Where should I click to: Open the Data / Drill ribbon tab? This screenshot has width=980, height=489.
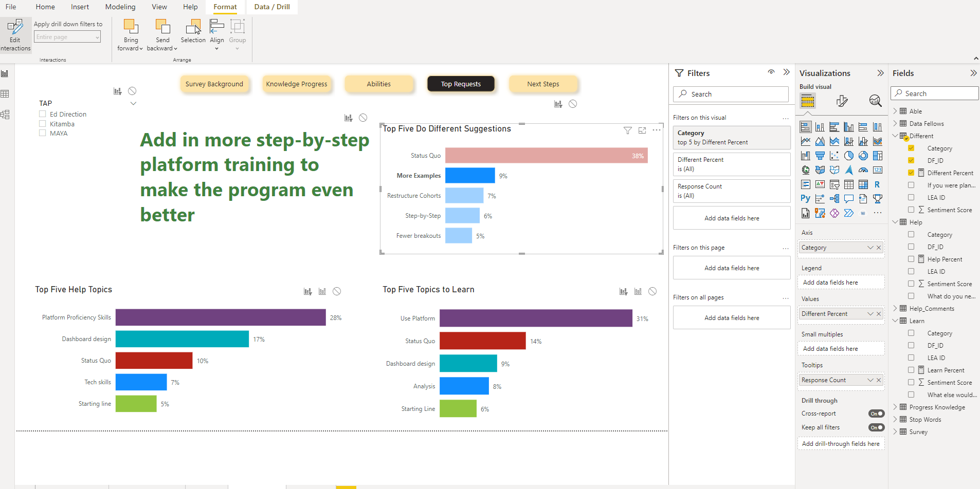[272, 7]
